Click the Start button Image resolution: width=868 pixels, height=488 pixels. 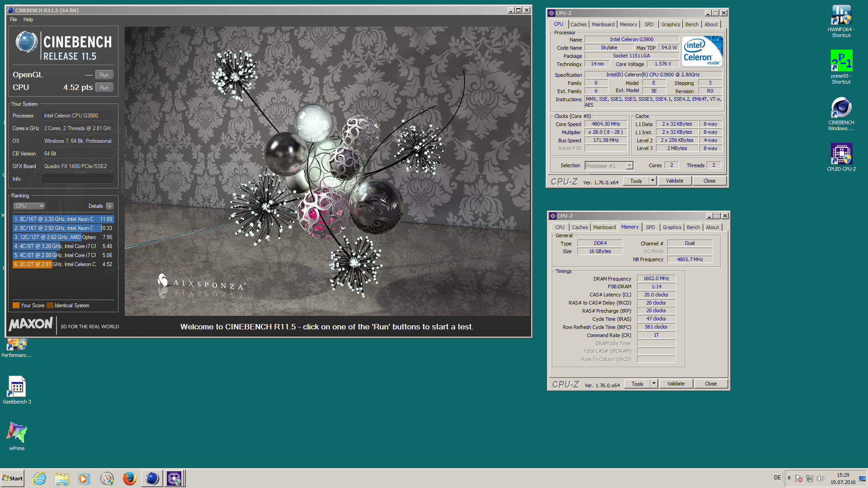[x=13, y=479]
